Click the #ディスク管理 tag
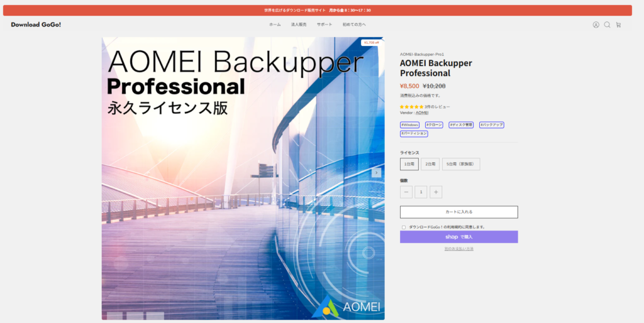Image resolution: width=644 pixels, height=323 pixels. (x=461, y=125)
